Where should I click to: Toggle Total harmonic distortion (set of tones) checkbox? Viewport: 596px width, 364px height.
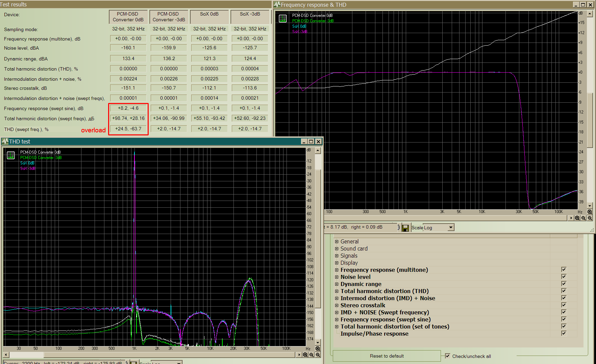pyautogui.click(x=564, y=326)
